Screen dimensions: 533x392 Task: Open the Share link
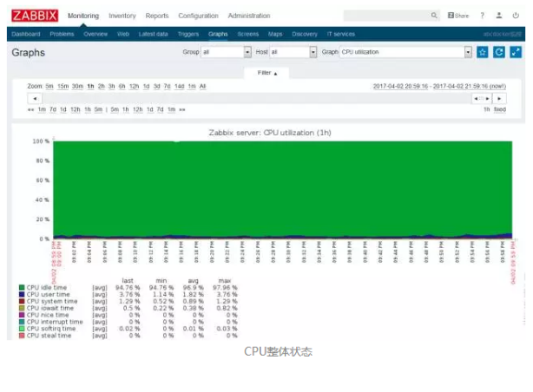(x=458, y=16)
